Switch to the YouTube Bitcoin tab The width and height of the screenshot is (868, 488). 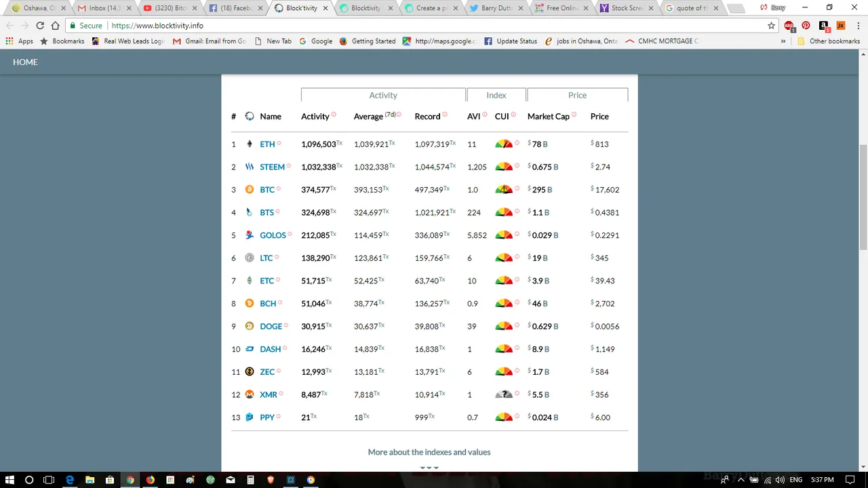click(170, 8)
